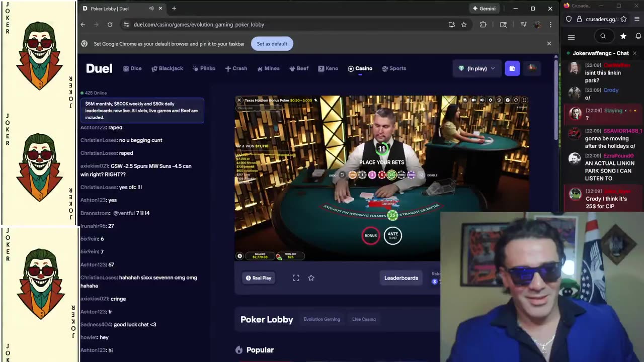Select the purple 500 chip
The height and width of the screenshot is (362, 644).
click(x=411, y=175)
